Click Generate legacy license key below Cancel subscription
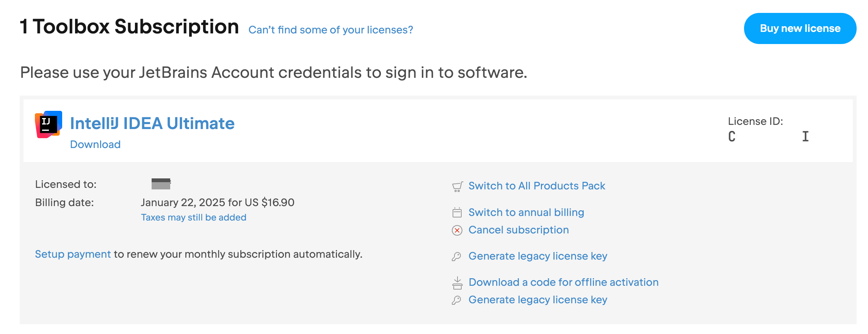This screenshot has height=334, width=868. click(x=538, y=256)
